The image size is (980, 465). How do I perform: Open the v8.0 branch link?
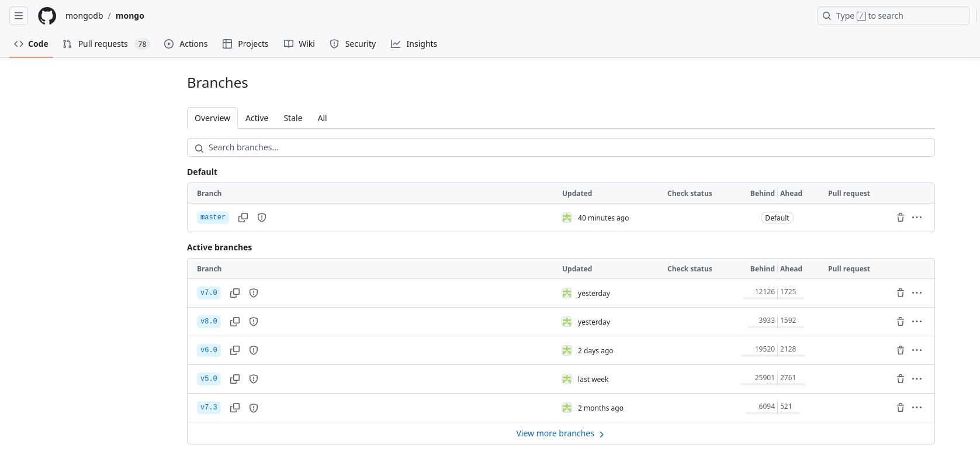tap(209, 322)
